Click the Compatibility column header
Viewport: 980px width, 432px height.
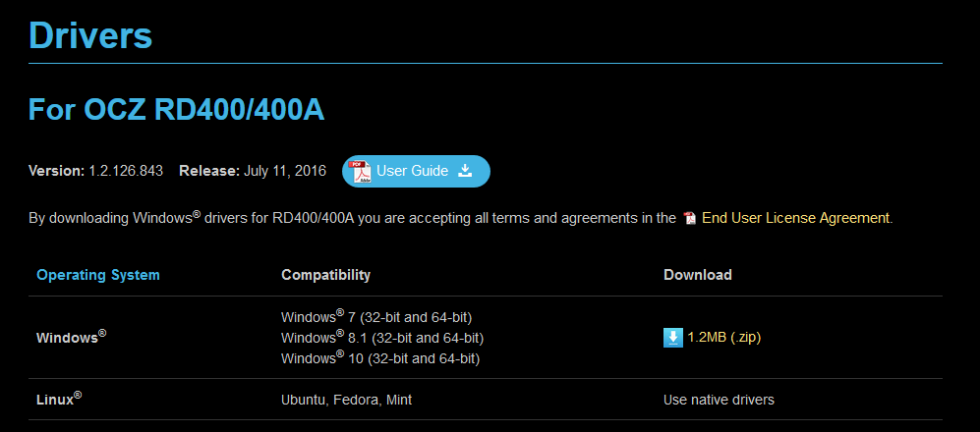(325, 275)
